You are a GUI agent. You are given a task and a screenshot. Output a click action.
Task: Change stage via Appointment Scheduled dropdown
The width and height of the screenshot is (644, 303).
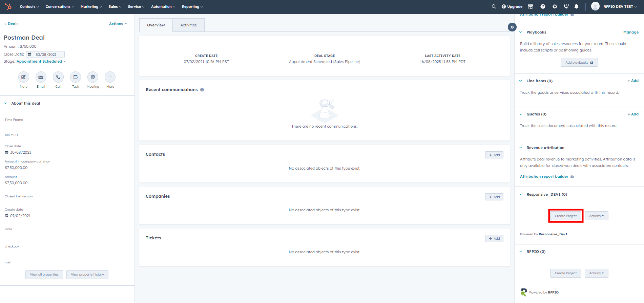(x=41, y=61)
